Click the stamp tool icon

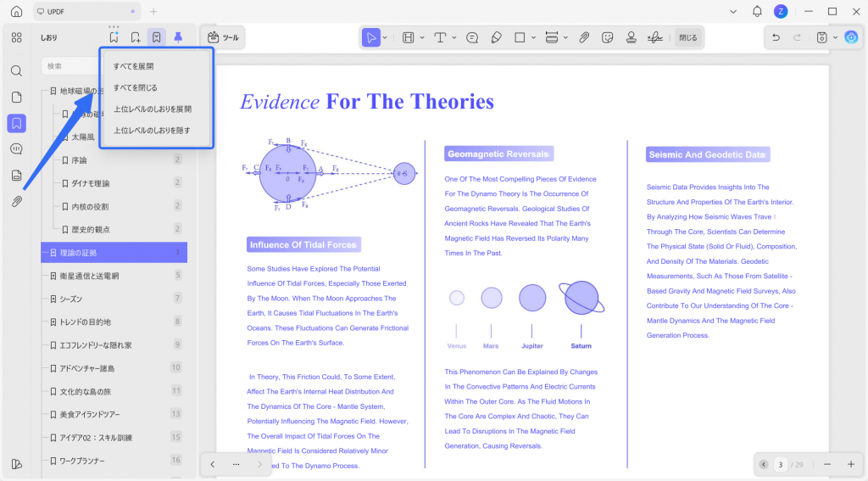631,37
